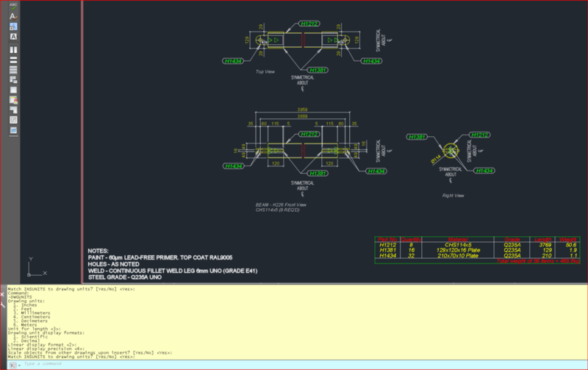Click the L-shaped corner viewport icon
This screenshot has height=370, width=588.
[13, 109]
